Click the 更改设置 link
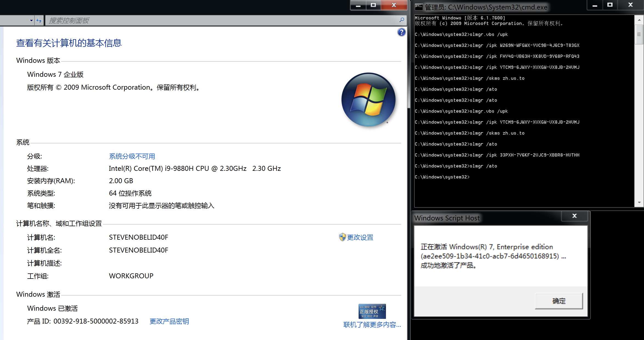 [360, 237]
